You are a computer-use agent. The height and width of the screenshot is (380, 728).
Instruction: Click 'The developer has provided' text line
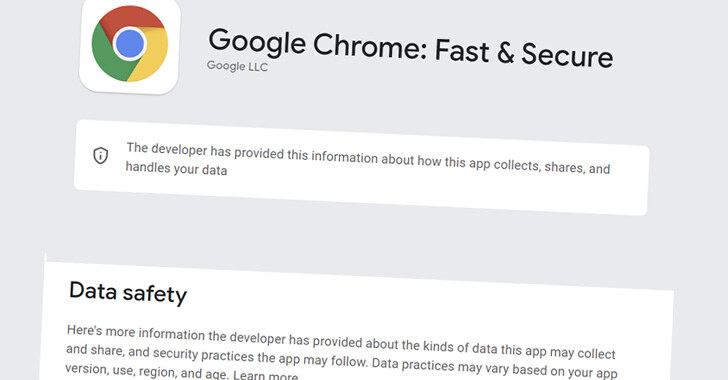pyautogui.click(x=368, y=158)
